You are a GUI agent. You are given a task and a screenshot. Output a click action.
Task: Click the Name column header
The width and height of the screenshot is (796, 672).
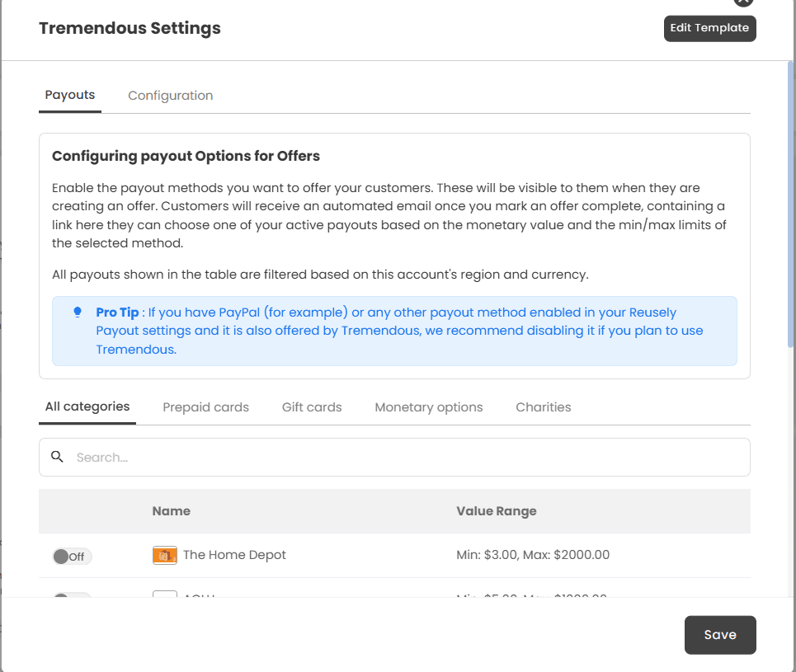171,511
